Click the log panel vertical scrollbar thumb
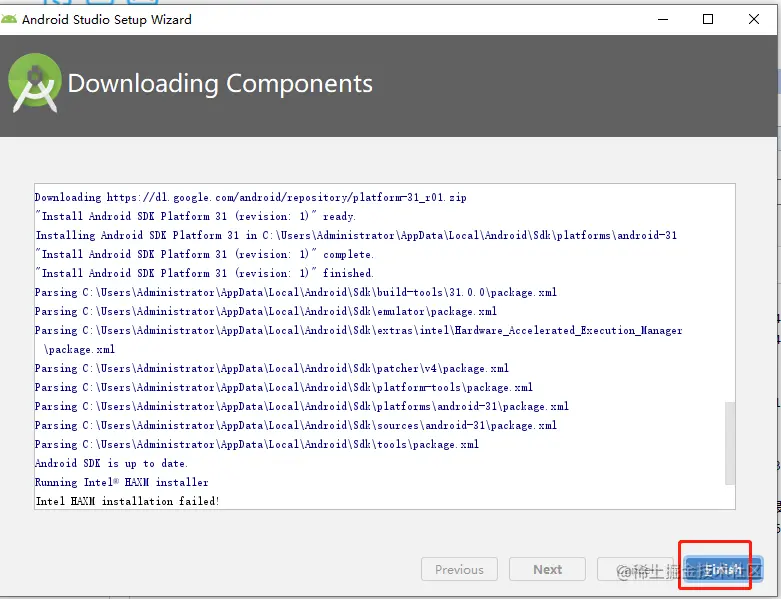This screenshot has width=781, height=599. tap(730, 443)
